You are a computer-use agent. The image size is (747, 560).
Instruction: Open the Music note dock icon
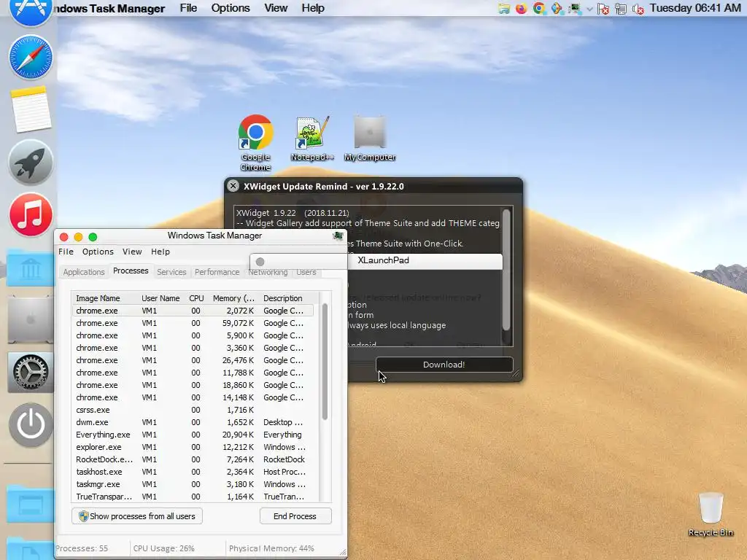(31, 215)
